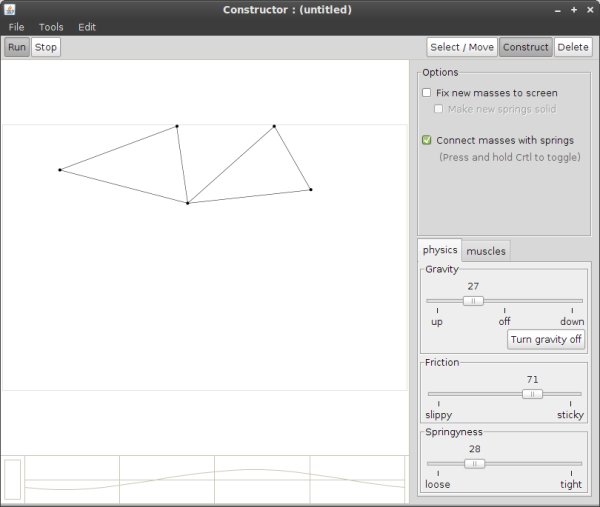The height and width of the screenshot is (507, 600).
Task: Click the Java application icon in title bar
Action: tap(9, 9)
